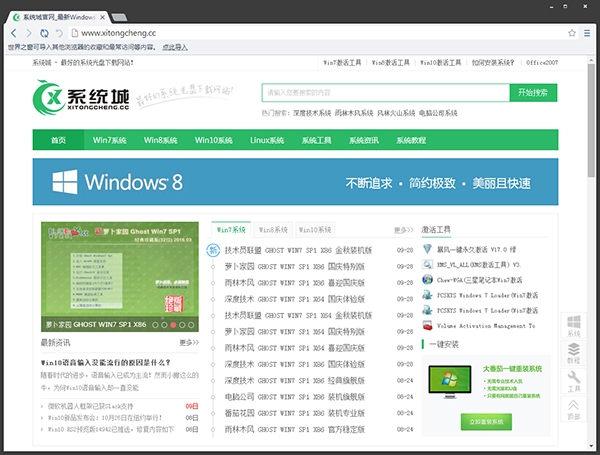This screenshot has height=455, width=600.
Task: Click the diamond icon beside 暴风一键永久激活
Action: (x=427, y=249)
